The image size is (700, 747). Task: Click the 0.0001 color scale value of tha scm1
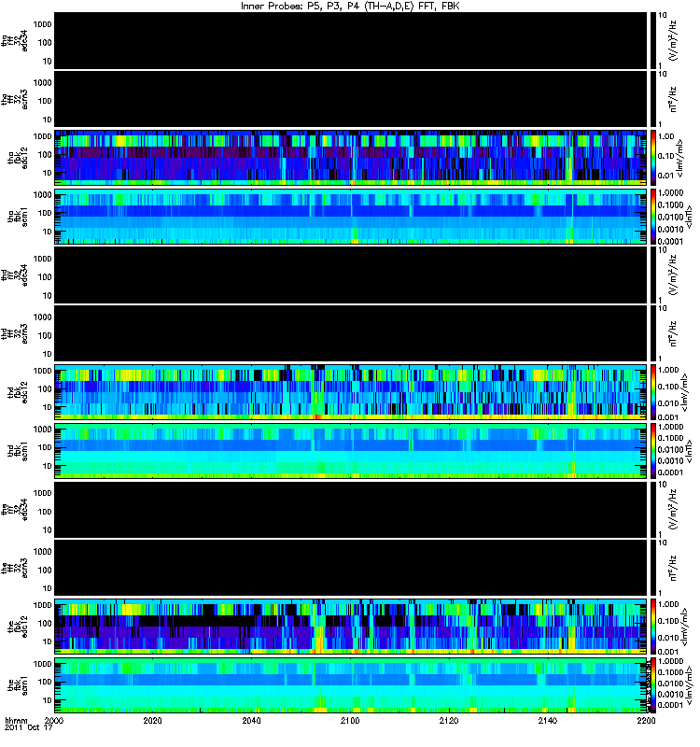click(x=671, y=242)
